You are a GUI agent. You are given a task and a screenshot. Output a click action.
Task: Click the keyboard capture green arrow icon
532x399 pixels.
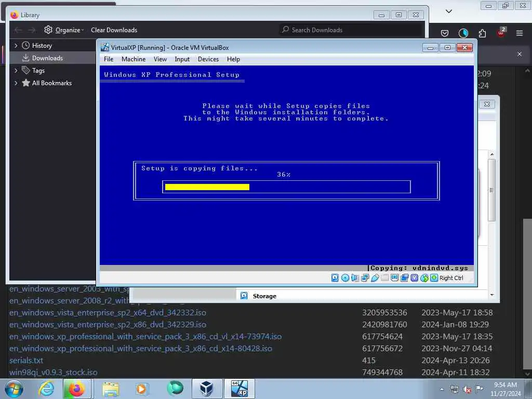434,278
